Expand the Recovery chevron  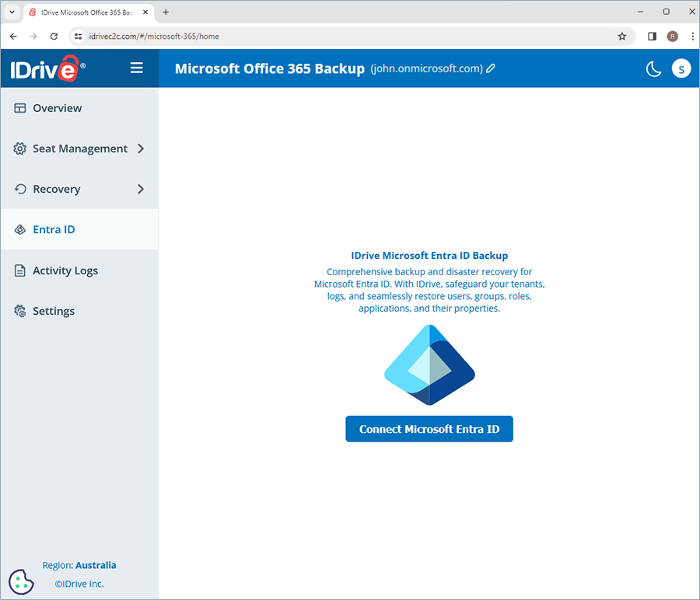(141, 189)
